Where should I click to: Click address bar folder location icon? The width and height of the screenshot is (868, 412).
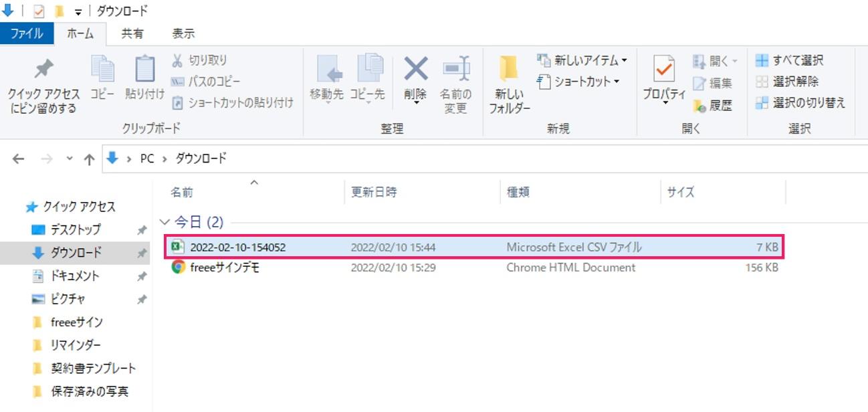click(x=112, y=159)
